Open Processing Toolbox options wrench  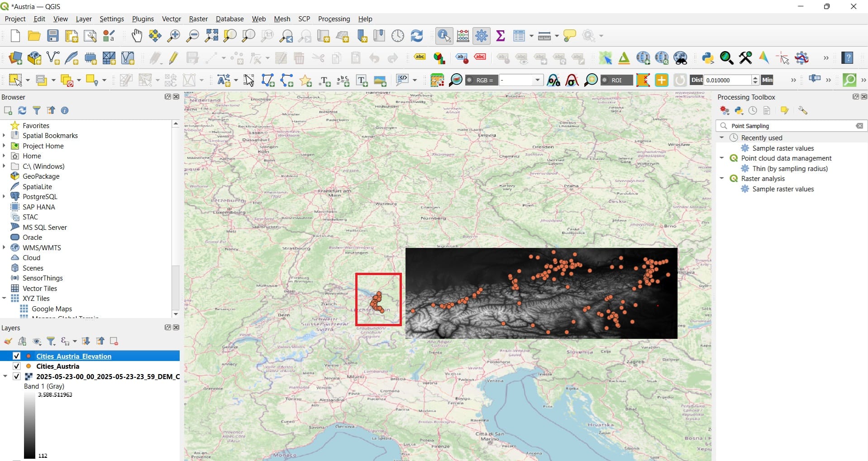coord(803,110)
